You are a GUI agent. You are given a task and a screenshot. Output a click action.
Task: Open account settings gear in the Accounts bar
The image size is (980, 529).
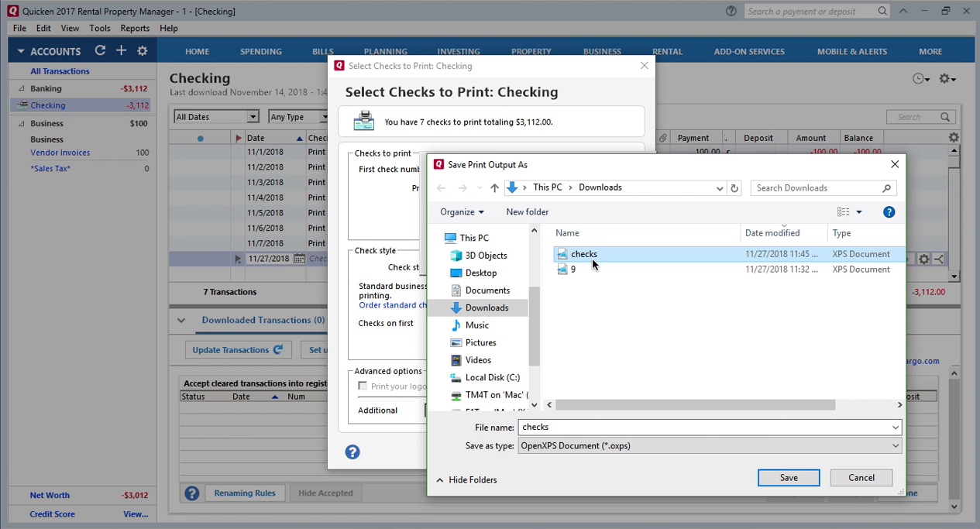pos(142,50)
